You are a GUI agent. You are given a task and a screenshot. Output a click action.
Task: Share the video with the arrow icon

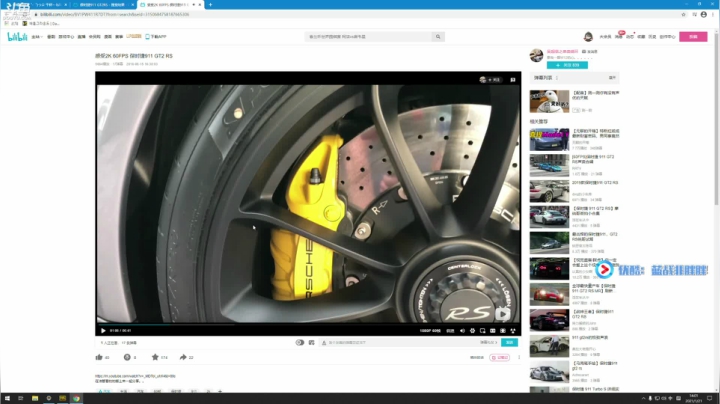pyautogui.click(x=183, y=357)
